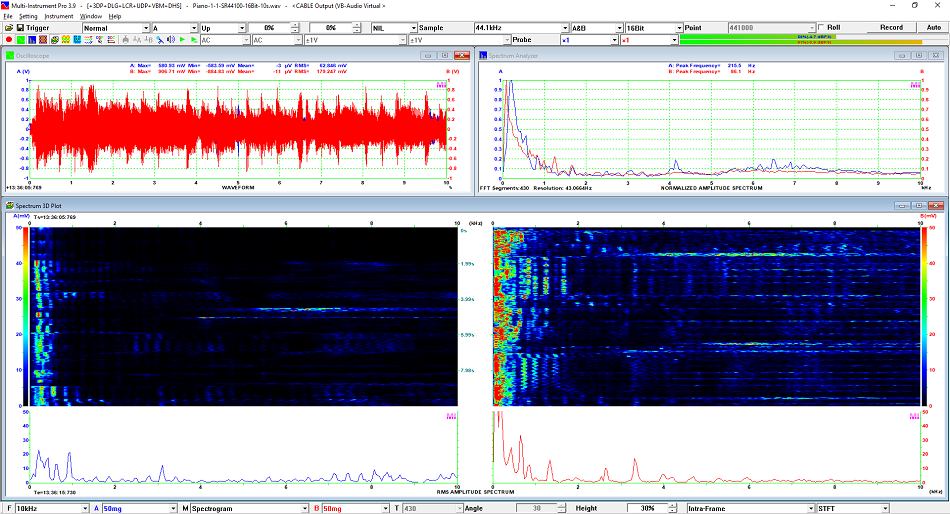Image resolution: width=950 pixels, height=514 pixels.
Task: Enable the Roll checkbox
Action: 822,27
